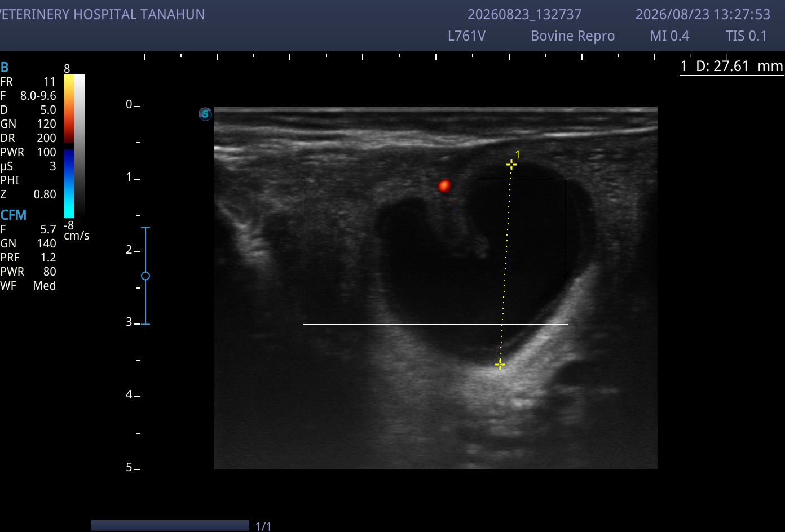Select the CFM mode heading
Viewport: 785px width, 532px height.
[x=14, y=215]
